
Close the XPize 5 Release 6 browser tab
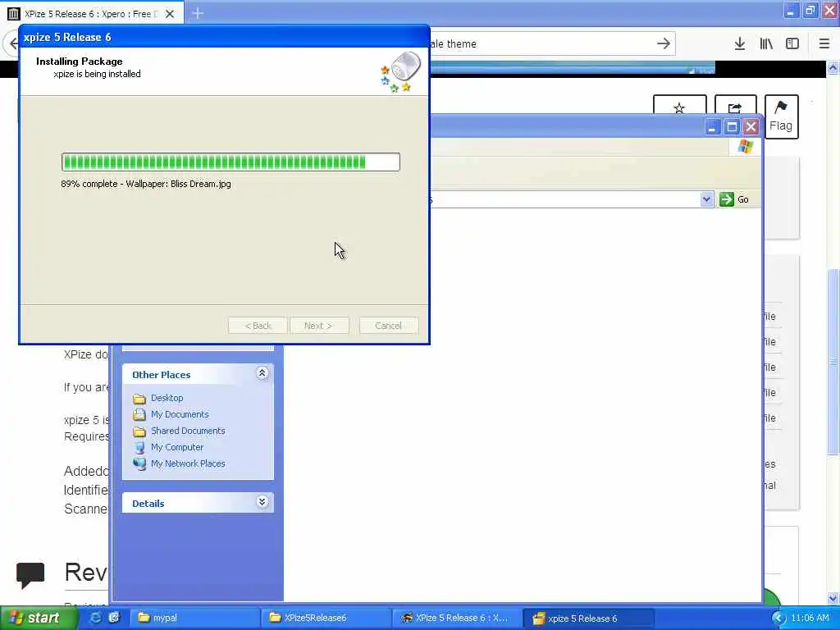(170, 14)
